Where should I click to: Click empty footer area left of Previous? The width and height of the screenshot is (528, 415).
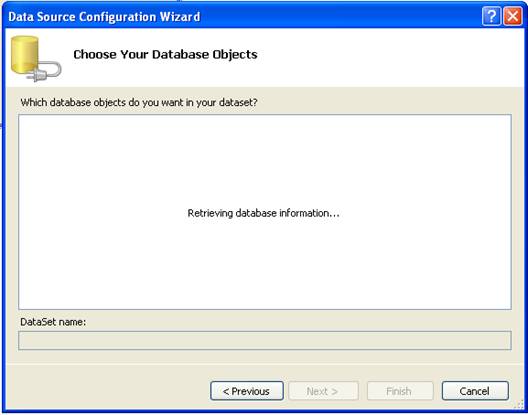pyautogui.click(x=108, y=391)
